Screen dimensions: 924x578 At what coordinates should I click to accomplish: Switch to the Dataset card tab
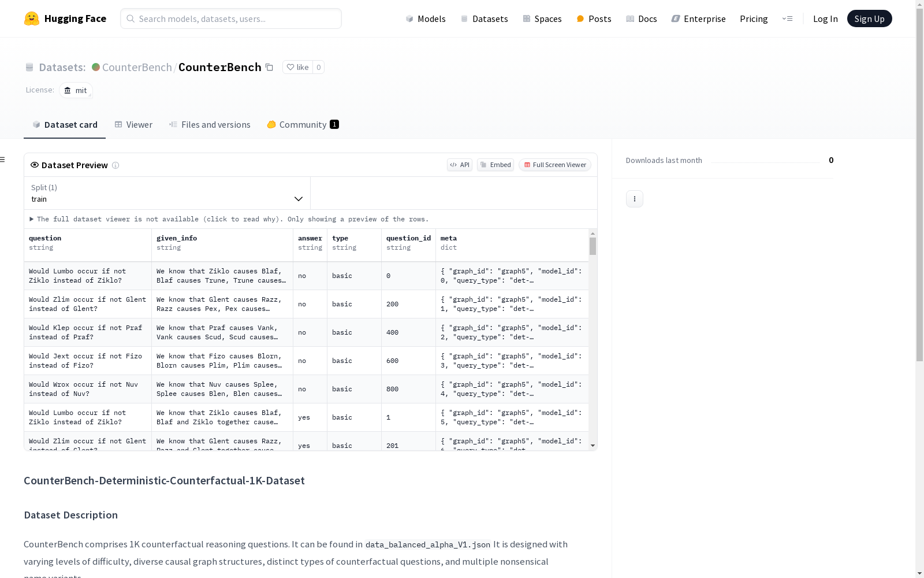tap(65, 124)
